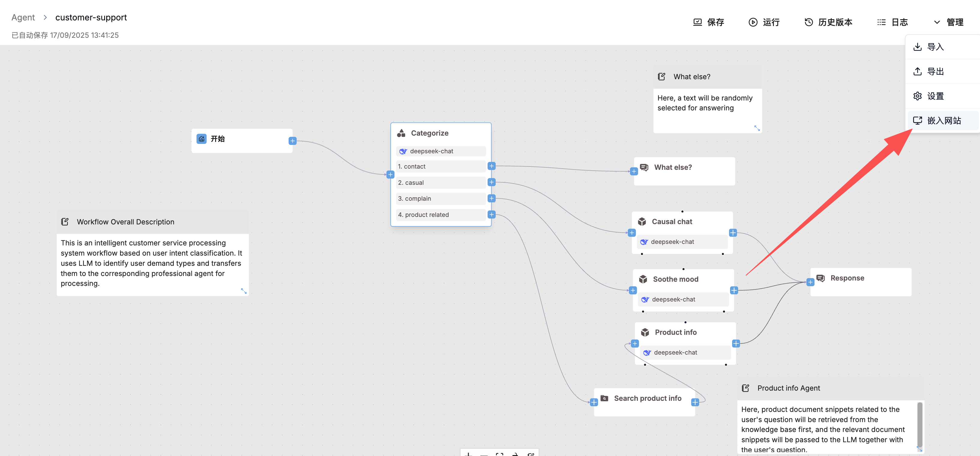Select the Search product info node icon
Image resolution: width=980 pixels, height=456 pixels.
[604, 398]
